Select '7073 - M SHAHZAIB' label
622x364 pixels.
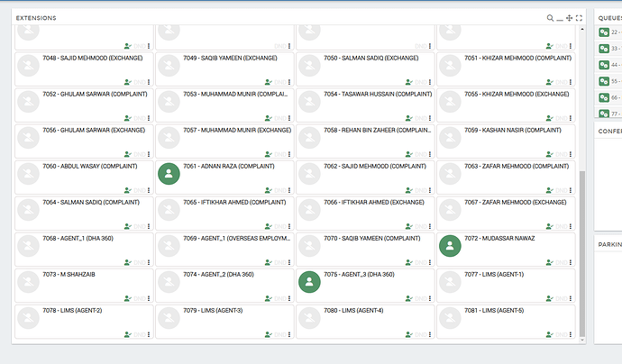tap(69, 275)
